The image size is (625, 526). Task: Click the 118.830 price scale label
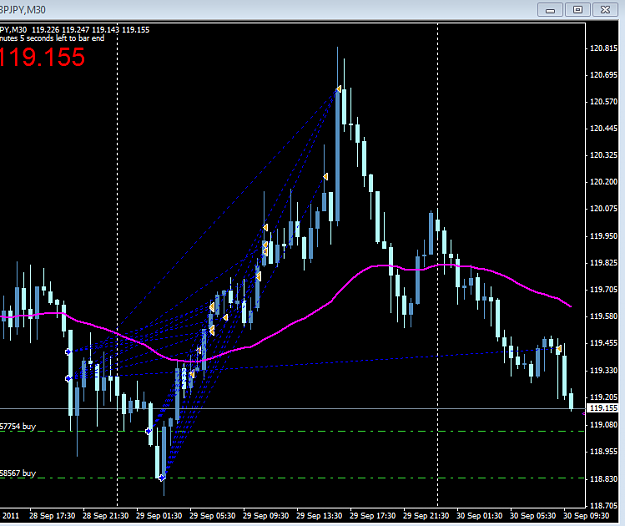[x=603, y=479]
